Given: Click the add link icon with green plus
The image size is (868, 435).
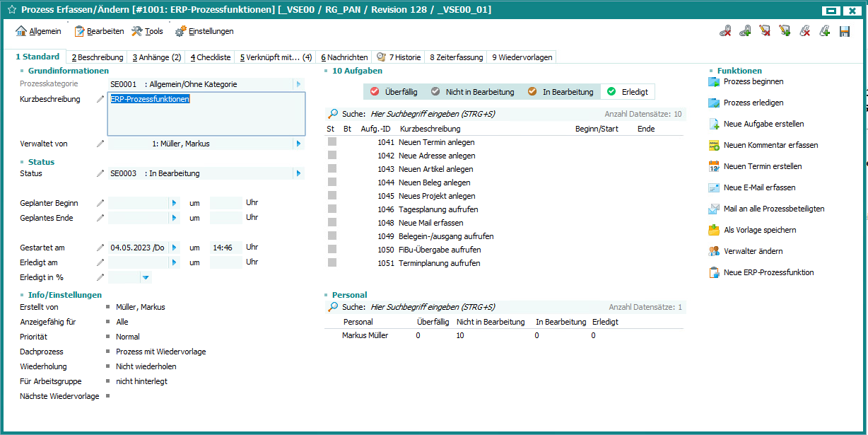Looking at the screenshot, I should coord(745,31).
